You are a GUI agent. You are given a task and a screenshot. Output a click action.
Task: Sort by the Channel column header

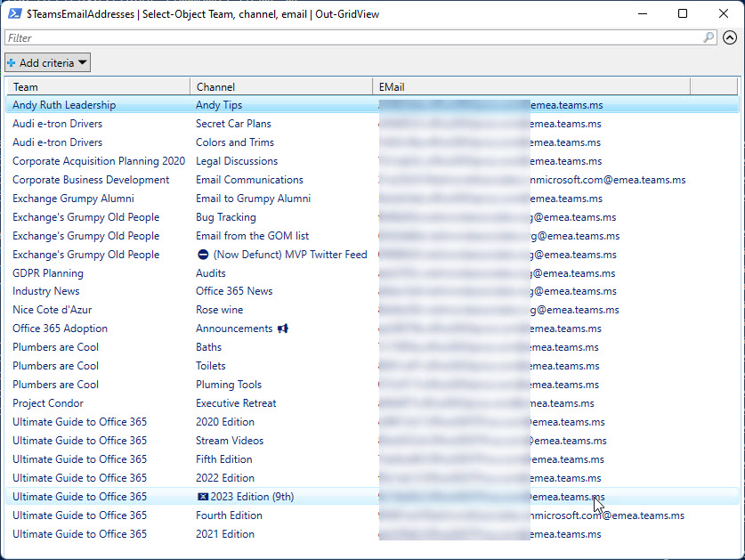[x=281, y=87]
